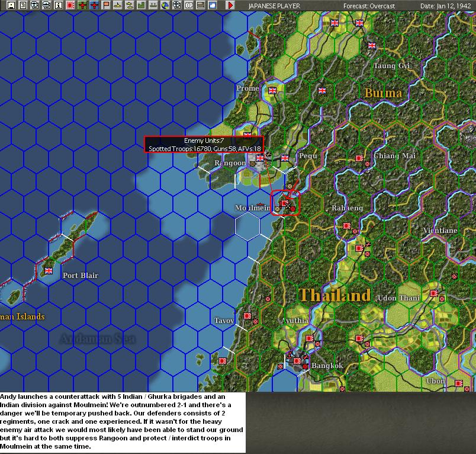Select the British flag unit at Port Blair

coord(49,270)
